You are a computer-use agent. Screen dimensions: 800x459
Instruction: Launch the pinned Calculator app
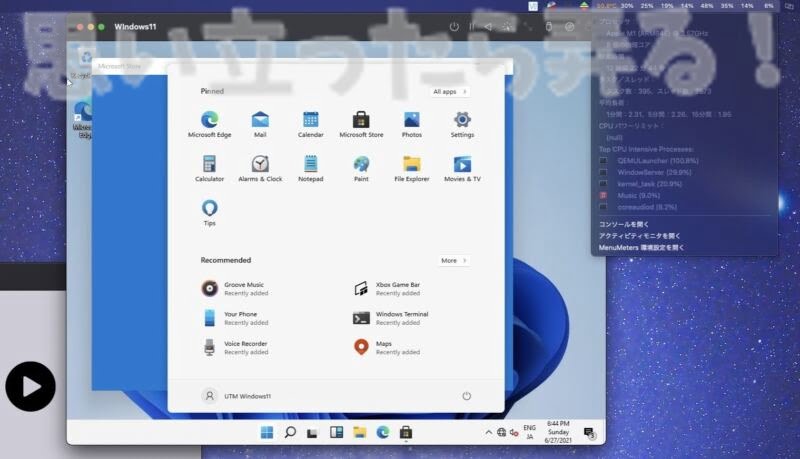point(209,168)
